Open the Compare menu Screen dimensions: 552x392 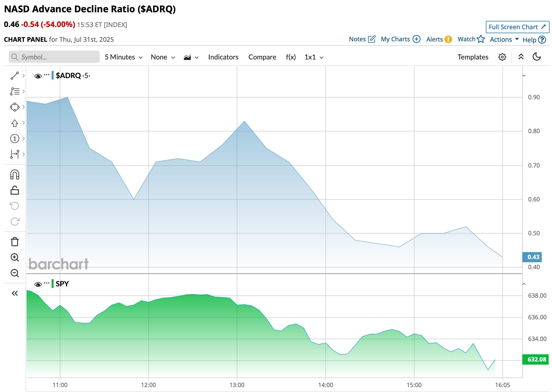(x=262, y=57)
